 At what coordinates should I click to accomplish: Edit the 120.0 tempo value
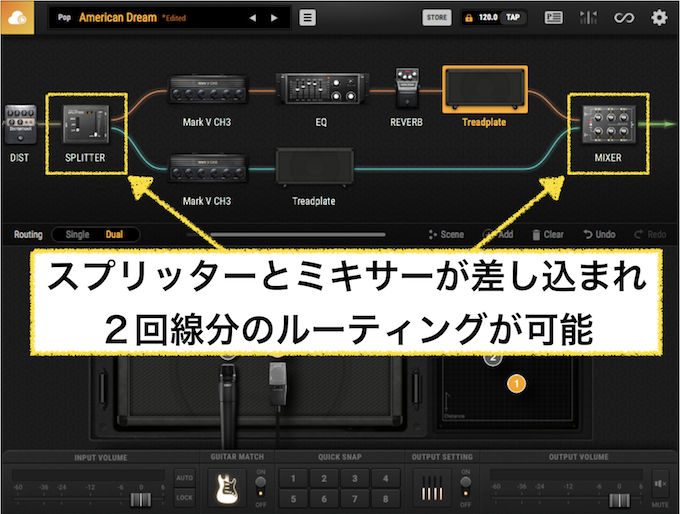[488, 17]
